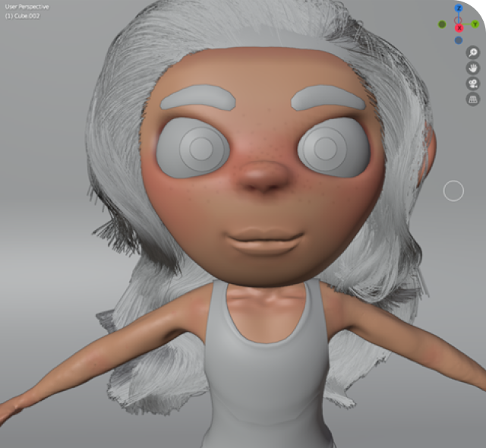Click inside the white circular brush cursor
This screenshot has width=486, height=448.
(x=453, y=191)
